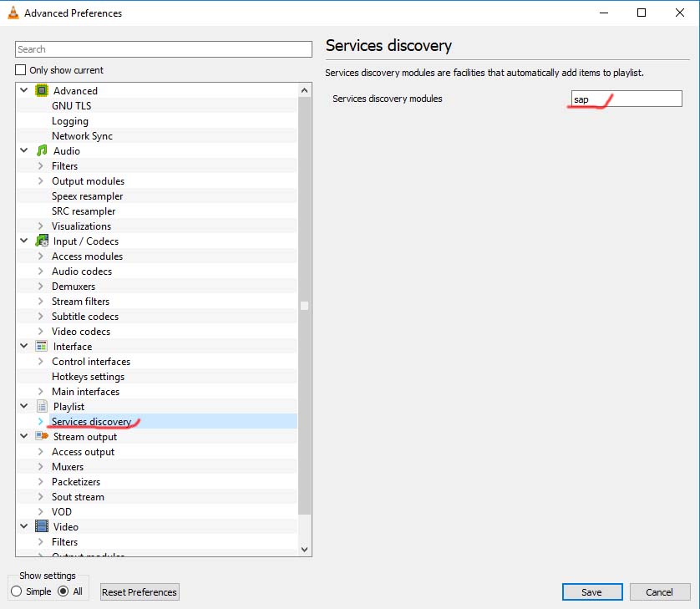Expand the Audio codecs node
The width and height of the screenshot is (700, 609).
coord(41,271)
